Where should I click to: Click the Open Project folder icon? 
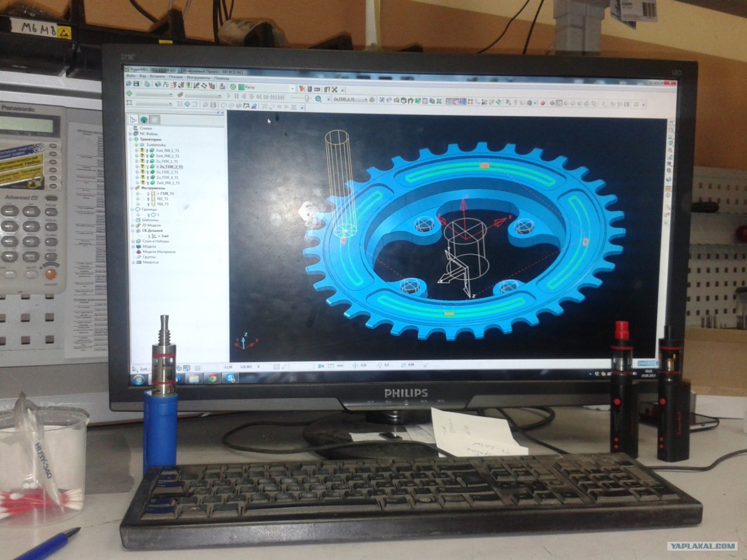click(x=129, y=84)
